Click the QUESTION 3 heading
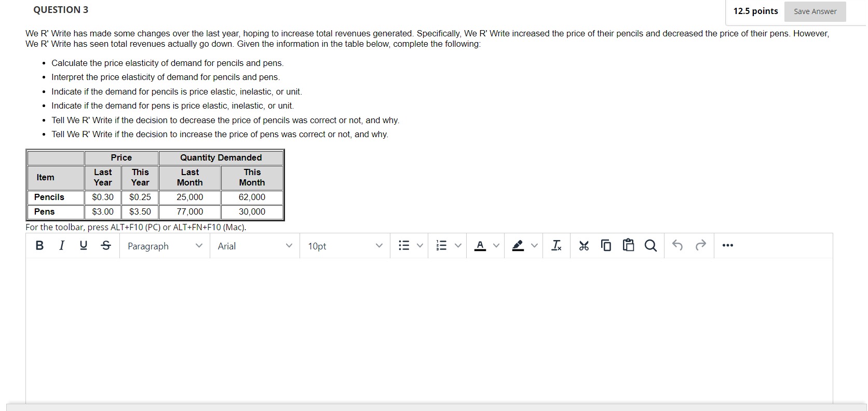Screen dimensions: 868x411 point(61,10)
